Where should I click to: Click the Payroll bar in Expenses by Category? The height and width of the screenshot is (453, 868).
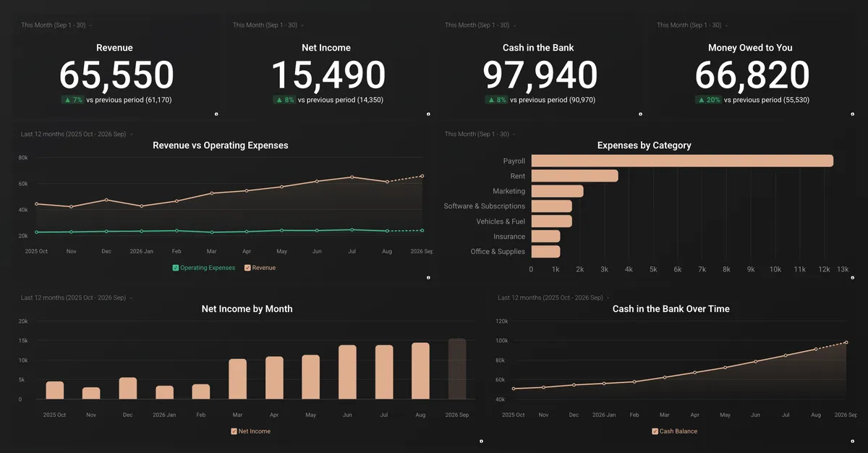[x=682, y=161]
